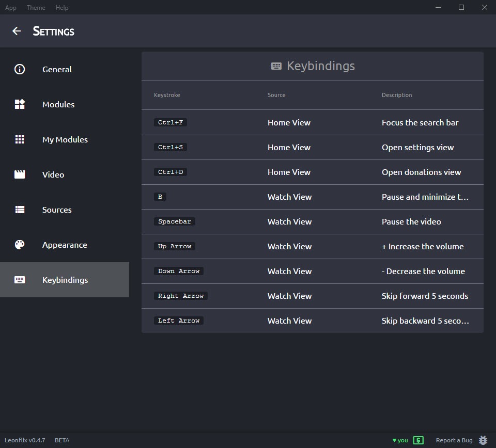The height and width of the screenshot is (448, 496).
Task: Click the Keybindings keyboard icon in sidebar
Action: coord(20,280)
